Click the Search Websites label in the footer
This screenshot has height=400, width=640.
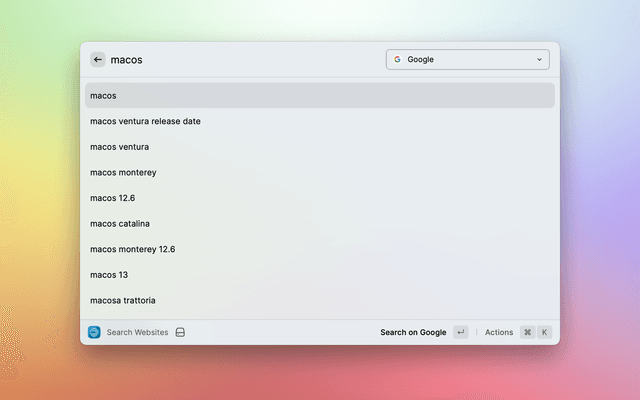tap(137, 332)
